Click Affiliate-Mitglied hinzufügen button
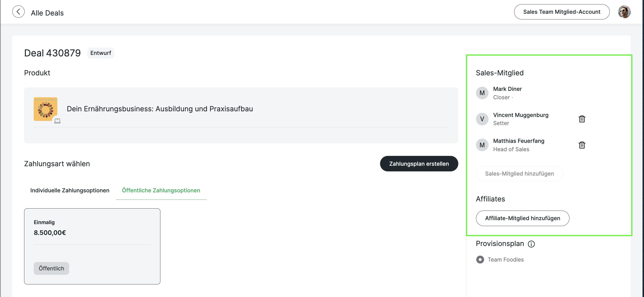This screenshot has width=644, height=297. point(522,218)
